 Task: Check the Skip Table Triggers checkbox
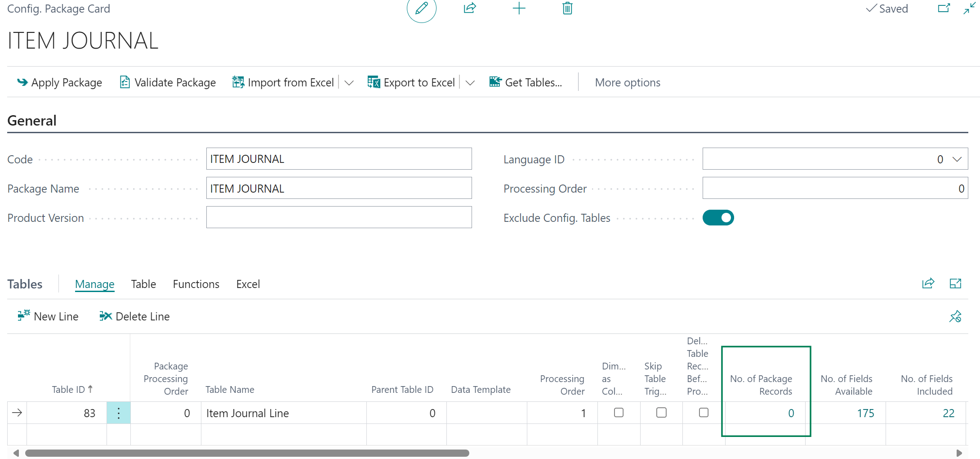click(x=661, y=413)
